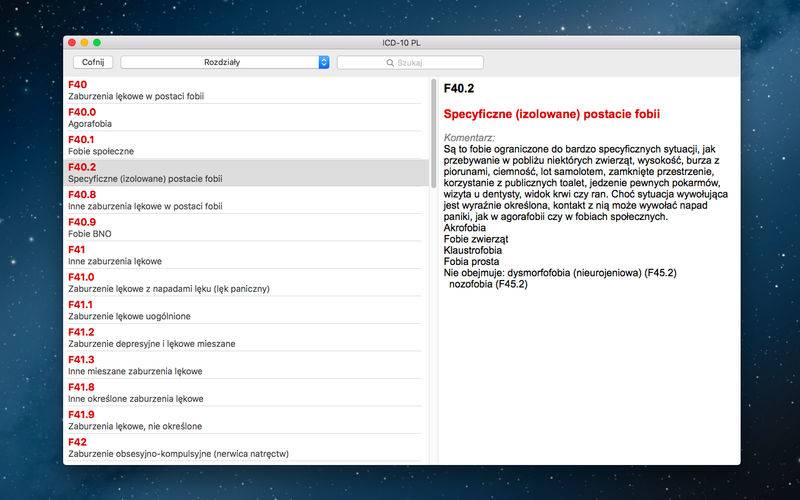The image size is (800, 500).
Task: Select F41.8 Inne określone zaburzenia lękowe
Action: 244,393
